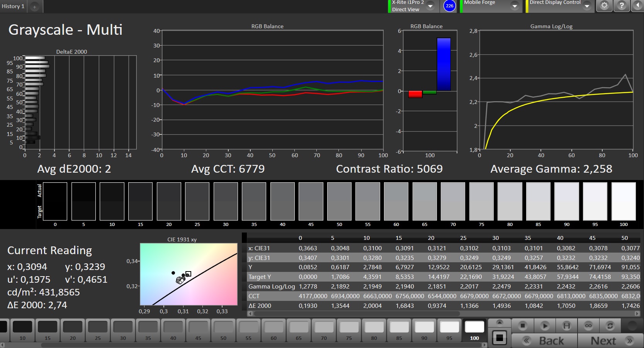Select the 65 percent gray patch button
This screenshot has width=644, height=348.
click(x=299, y=330)
